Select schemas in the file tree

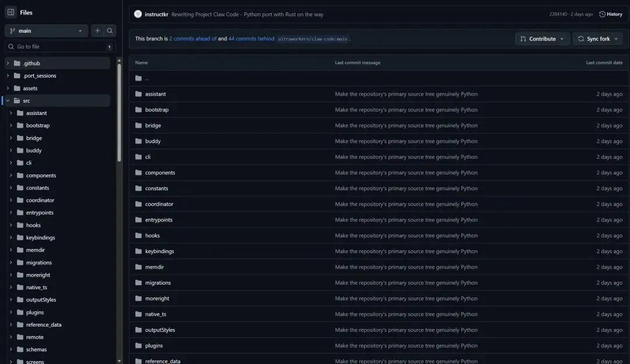[36, 349]
